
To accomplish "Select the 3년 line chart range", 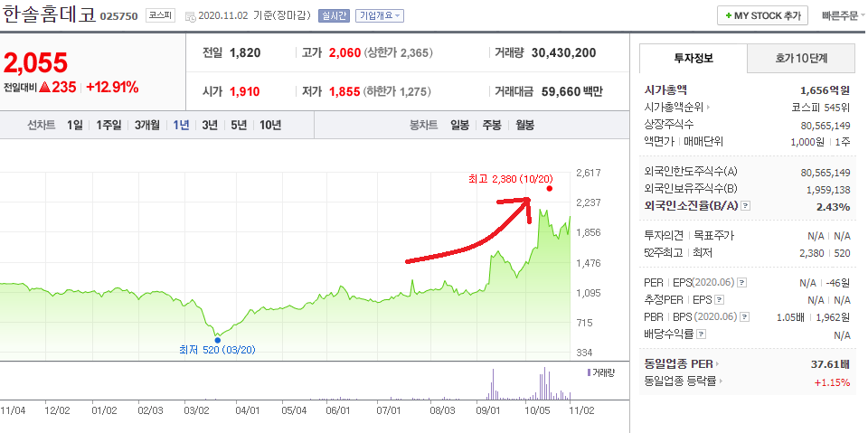I will pos(210,125).
